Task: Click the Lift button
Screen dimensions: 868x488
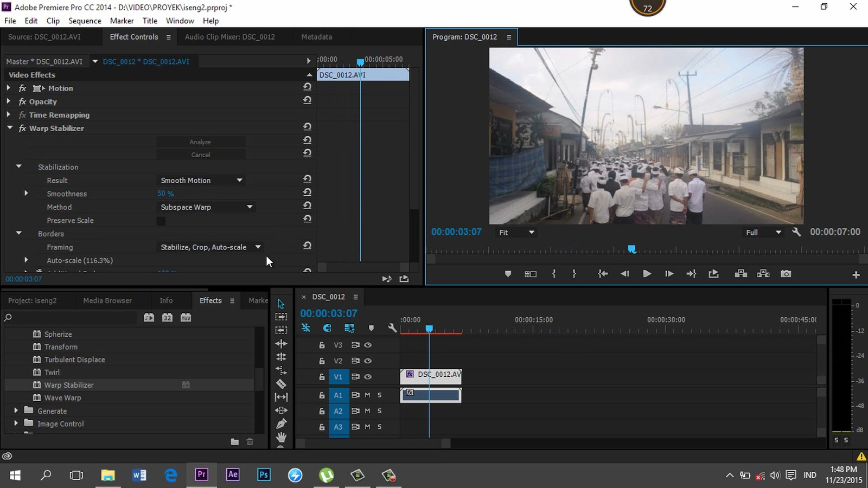Action: coord(741,274)
